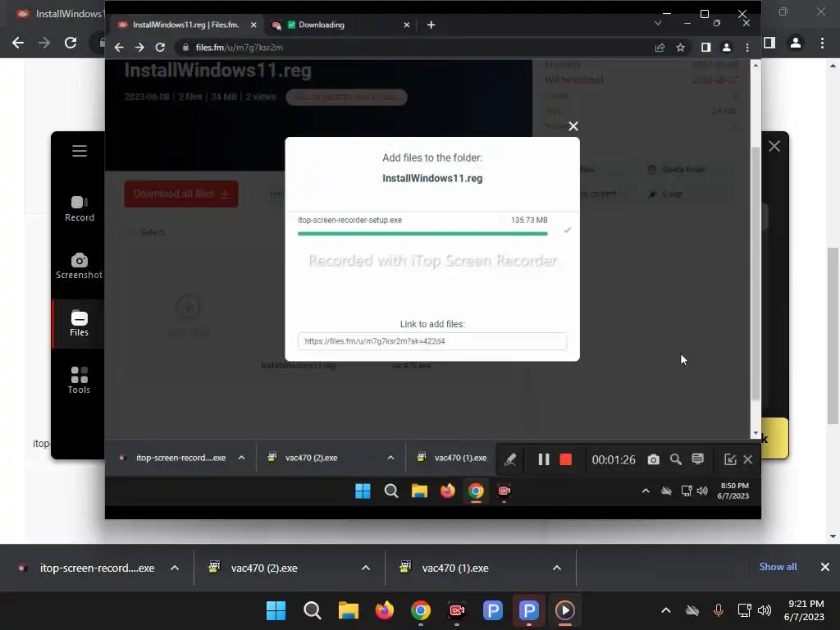Screen dimensions: 840x630
Task: Open the microphone tray icon
Action: [x=719, y=610]
